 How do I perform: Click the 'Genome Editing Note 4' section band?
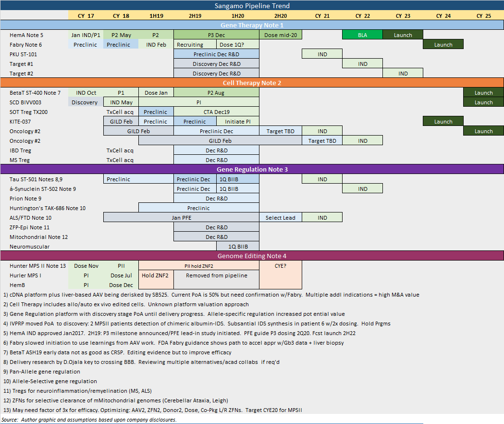point(252,256)
